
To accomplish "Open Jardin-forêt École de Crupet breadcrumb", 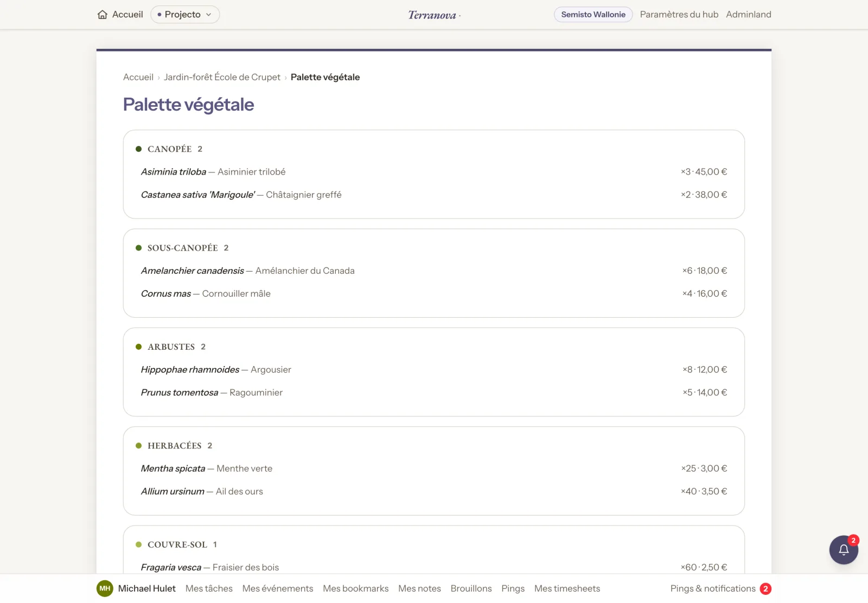I will (x=222, y=77).
